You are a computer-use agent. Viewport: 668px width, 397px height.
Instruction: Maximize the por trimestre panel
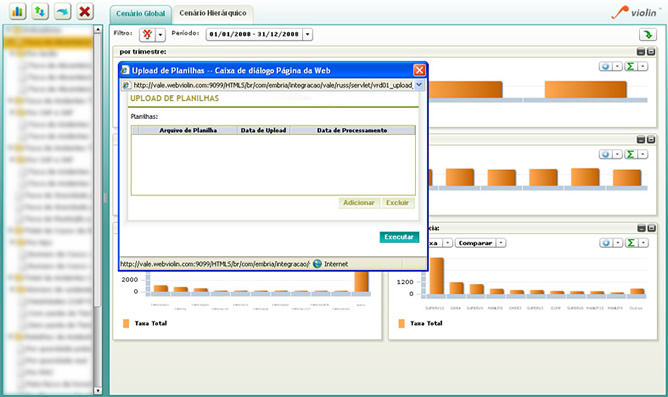coord(651,52)
